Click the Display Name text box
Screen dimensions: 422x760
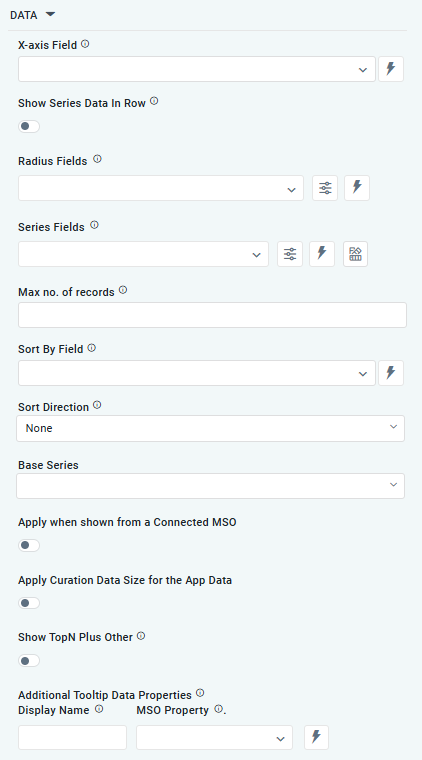coord(72,738)
